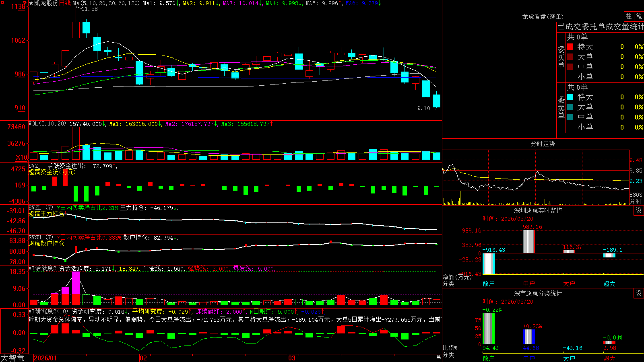Select the SVZL (7) indicator label
This screenshot has width=644, height=362.
tap(41, 208)
